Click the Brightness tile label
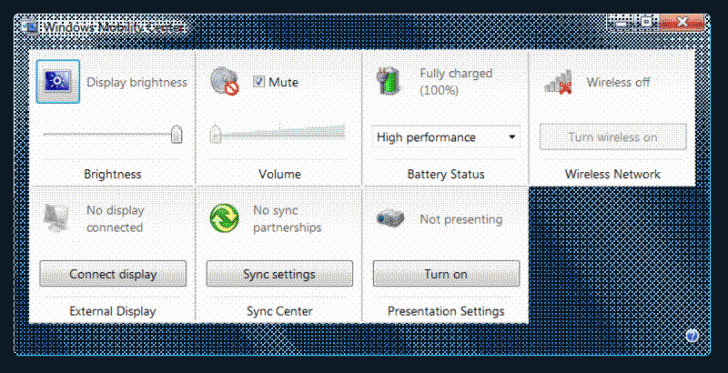 pos(112,174)
